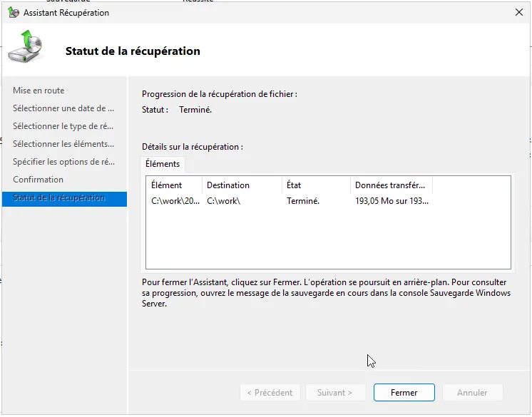
Task: Click the Assistant Récupération title bar icon
Action: click(x=13, y=13)
